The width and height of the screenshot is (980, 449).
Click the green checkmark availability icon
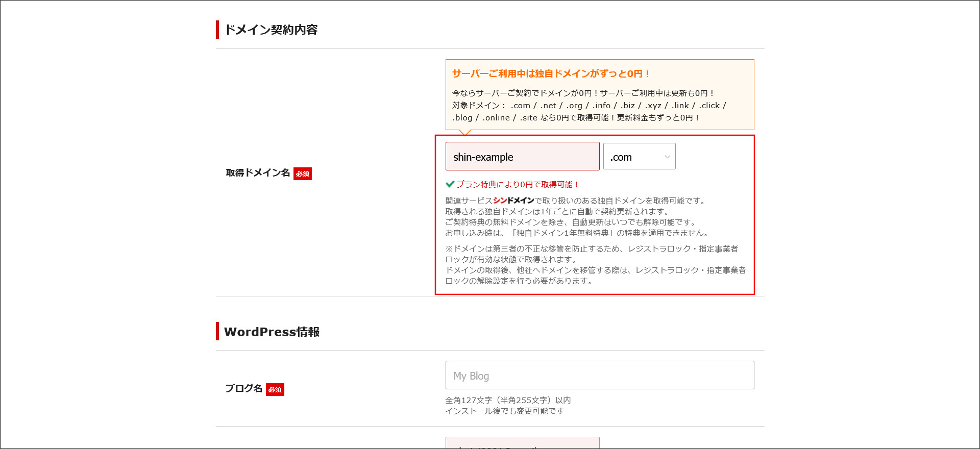tap(450, 184)
